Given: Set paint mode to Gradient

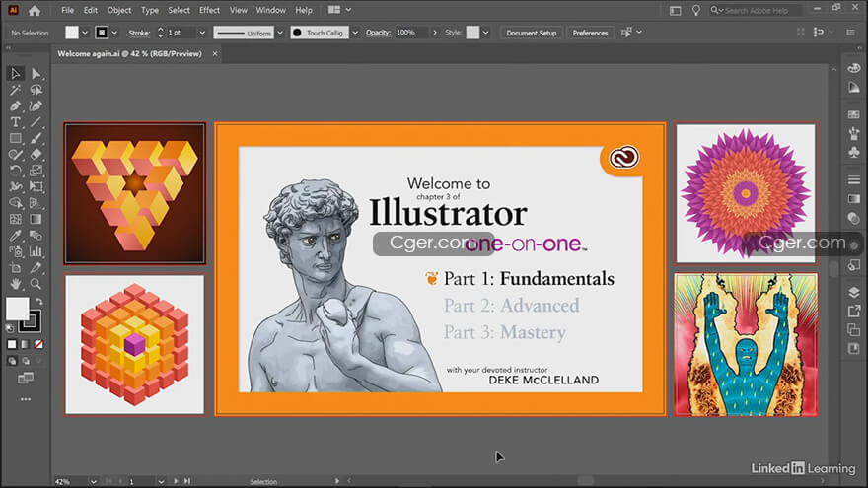Looking at the screenshot, I should click(x=25, y=344).
